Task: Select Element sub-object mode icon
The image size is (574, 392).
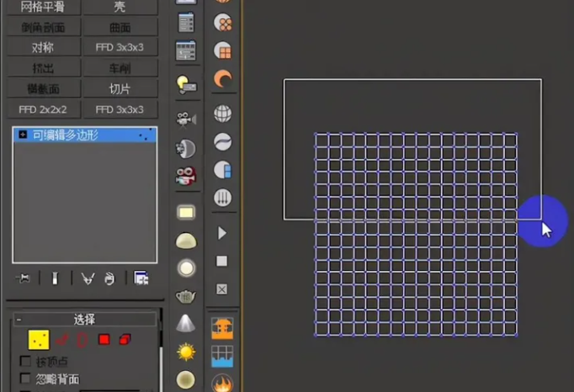Action: [x=125, y=340]
